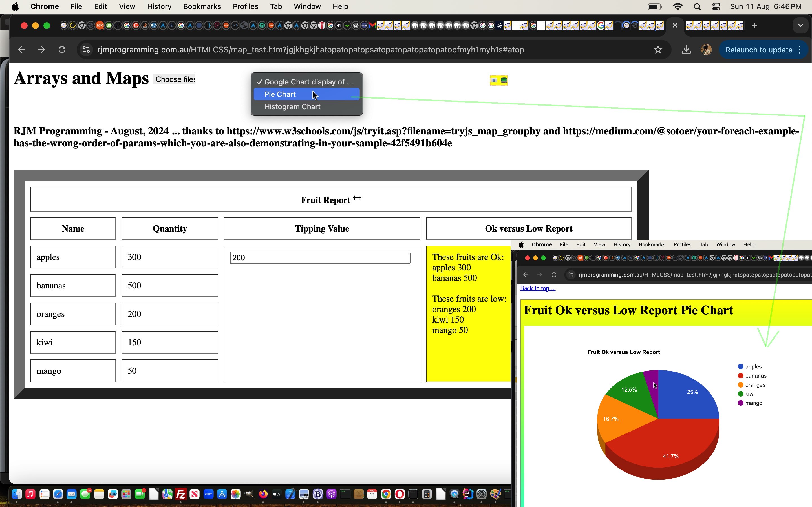This screenshot has width=812, height=507.
Task: Open a new tab with plus icon
Action: [x=754, y=25]
